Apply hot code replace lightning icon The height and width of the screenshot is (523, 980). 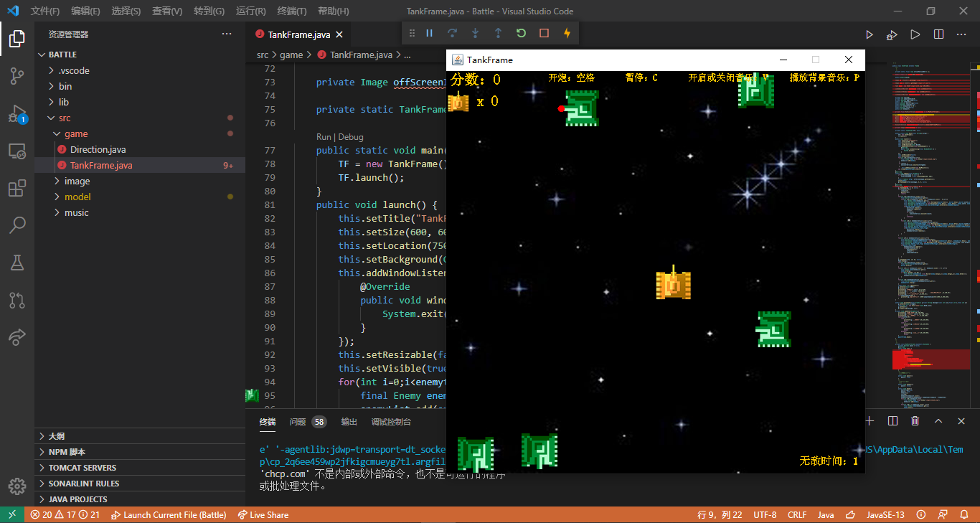point(567,33)
